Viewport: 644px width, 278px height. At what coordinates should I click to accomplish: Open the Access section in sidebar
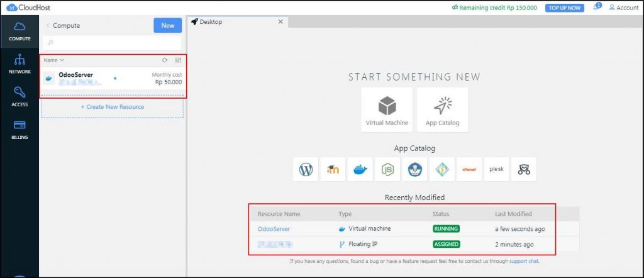(19, 97)
